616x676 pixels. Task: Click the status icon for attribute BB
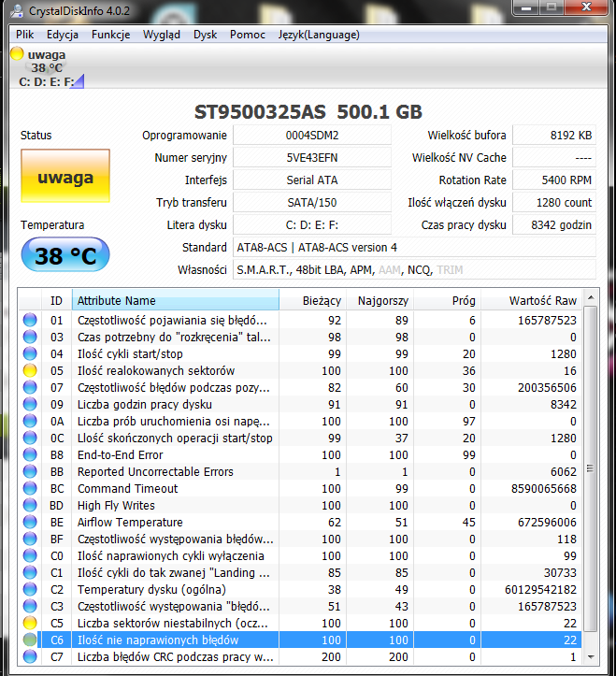(30, 471)
